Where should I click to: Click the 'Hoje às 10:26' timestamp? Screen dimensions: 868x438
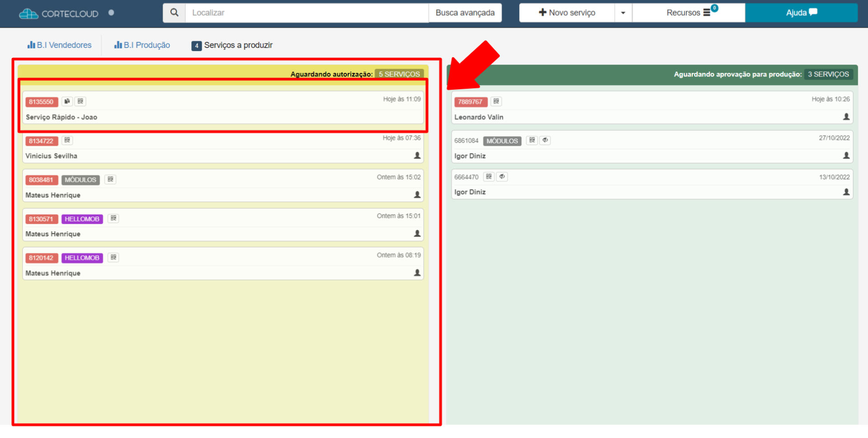pyautogui.click(x=830, y=99)
